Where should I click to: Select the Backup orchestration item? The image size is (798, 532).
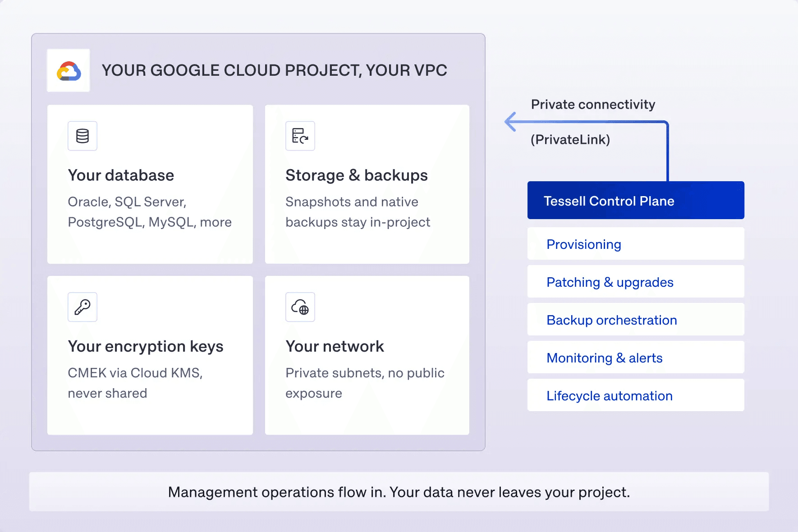(636, 320)
